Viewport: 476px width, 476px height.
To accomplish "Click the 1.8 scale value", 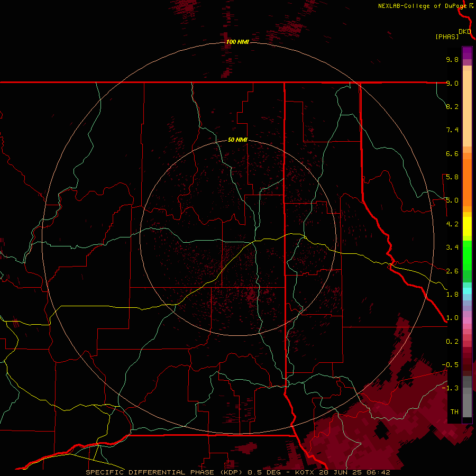I will (x=452, y=295).
